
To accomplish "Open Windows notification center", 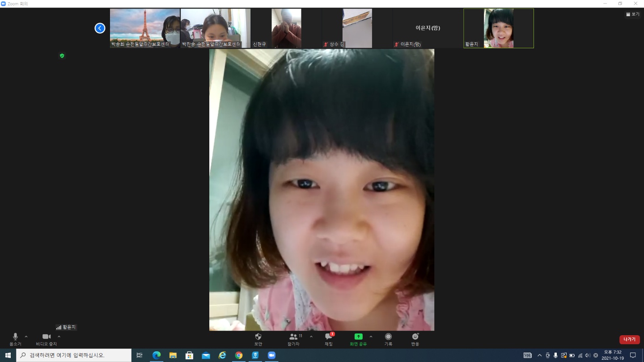I will pyautogui.click(x=633, y=355).
